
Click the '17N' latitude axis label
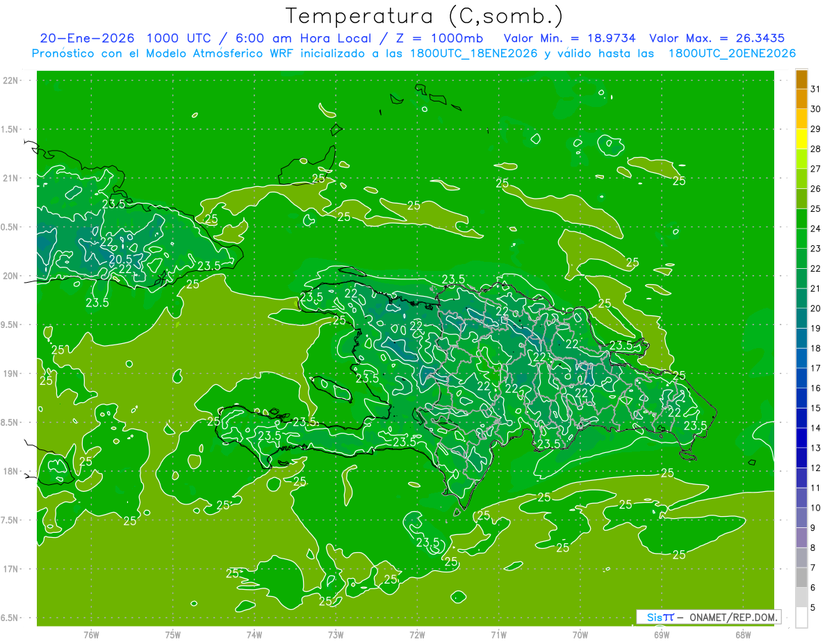click(x=10, y=569)
